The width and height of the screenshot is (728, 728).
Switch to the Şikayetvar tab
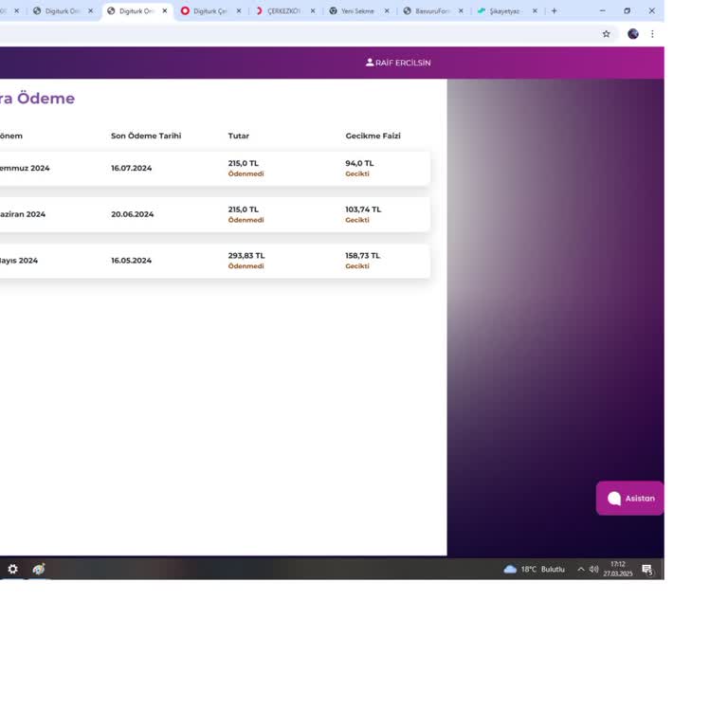504,11
